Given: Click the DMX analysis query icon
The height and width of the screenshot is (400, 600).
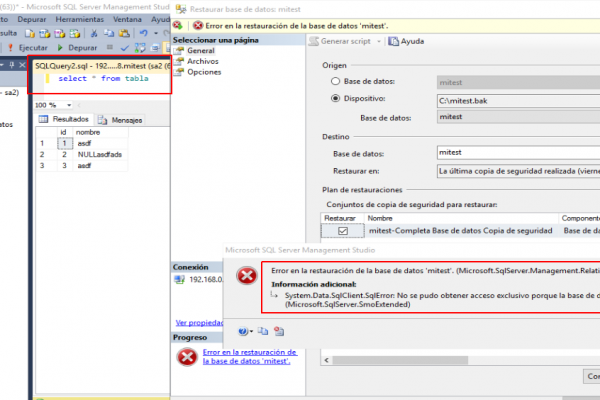Looking at the screenshot, I should point(59,34).
